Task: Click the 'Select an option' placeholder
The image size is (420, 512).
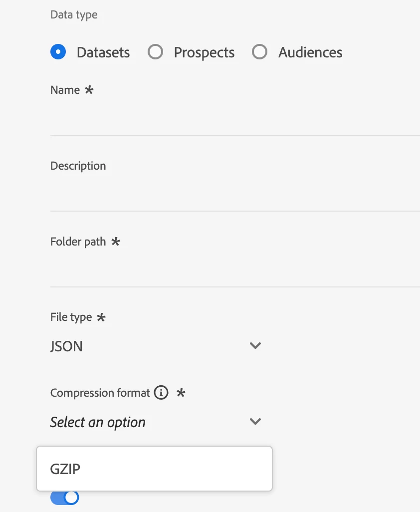Action: pos(98,422)
